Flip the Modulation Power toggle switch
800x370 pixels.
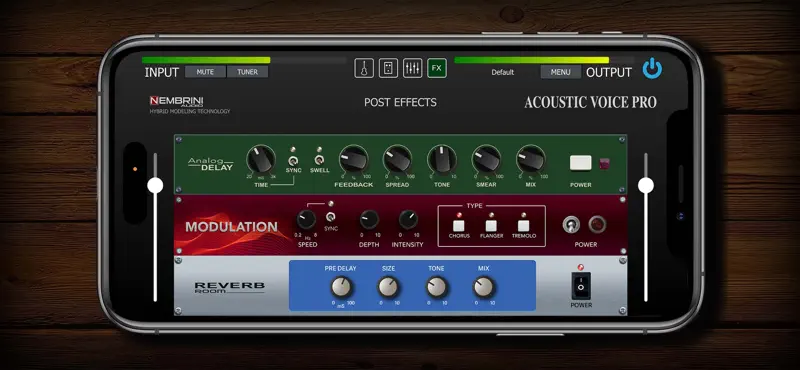pos(571,225)
